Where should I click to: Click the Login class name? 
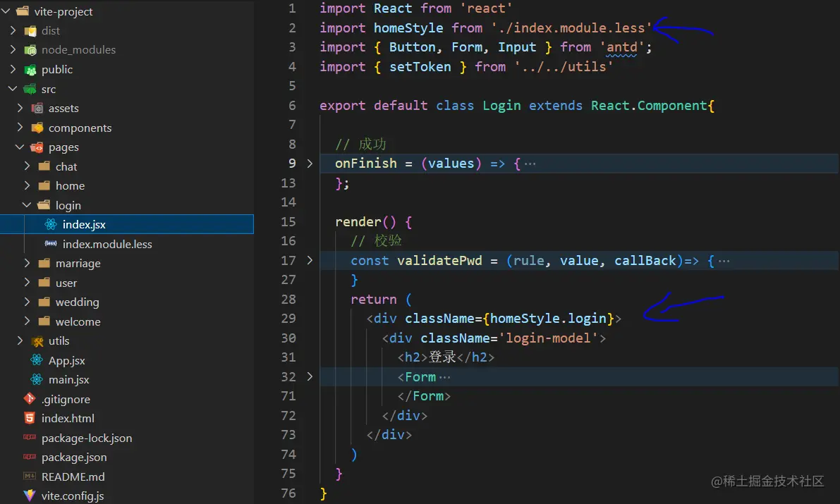point(501,106)
